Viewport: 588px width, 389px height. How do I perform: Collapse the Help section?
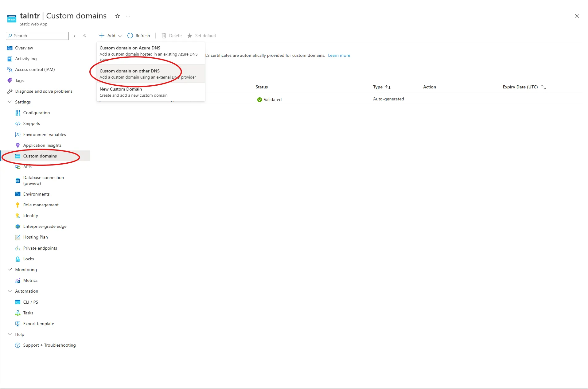(x=10, y=334)
